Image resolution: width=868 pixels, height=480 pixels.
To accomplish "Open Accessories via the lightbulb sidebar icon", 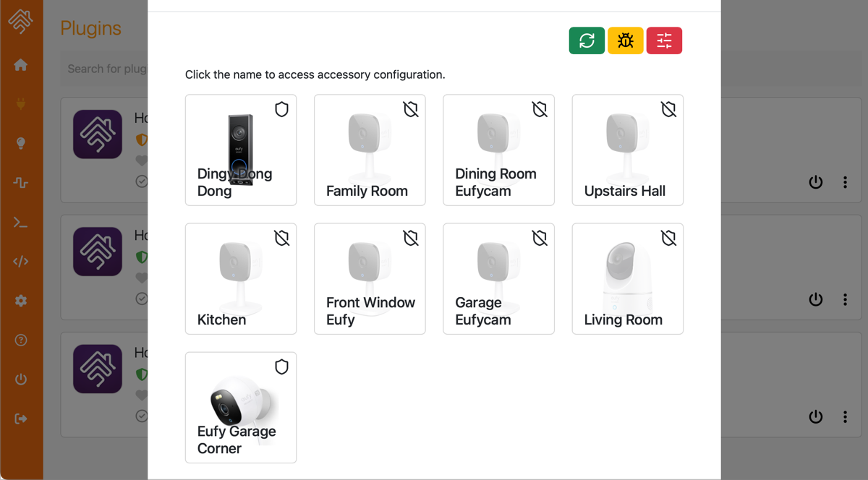I will coord(21,142).
